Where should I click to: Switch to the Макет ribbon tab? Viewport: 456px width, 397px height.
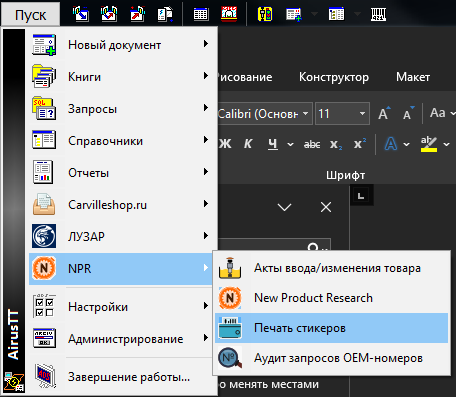coord(413,77)
